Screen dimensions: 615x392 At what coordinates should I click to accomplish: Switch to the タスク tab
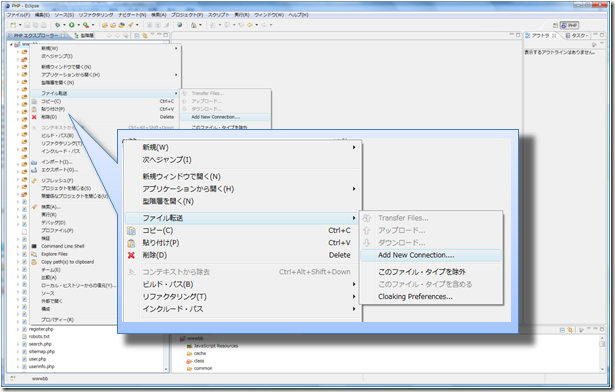click(x=576, y=35)
